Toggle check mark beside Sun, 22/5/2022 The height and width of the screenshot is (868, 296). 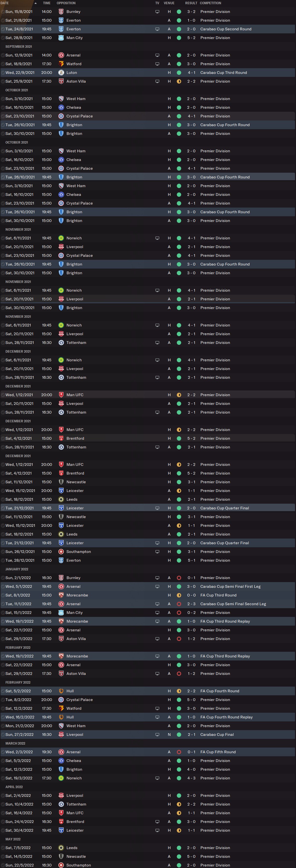tap(3, 865)
